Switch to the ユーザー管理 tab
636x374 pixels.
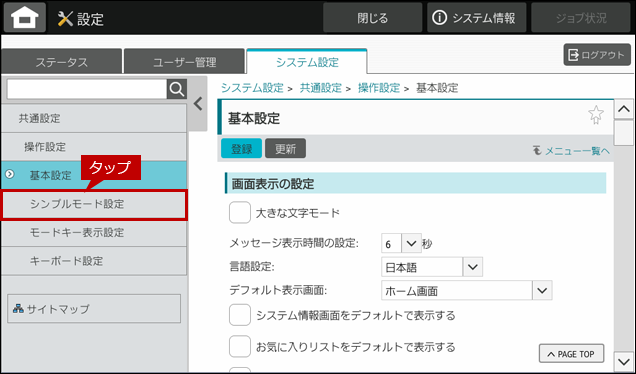point(184,62)
